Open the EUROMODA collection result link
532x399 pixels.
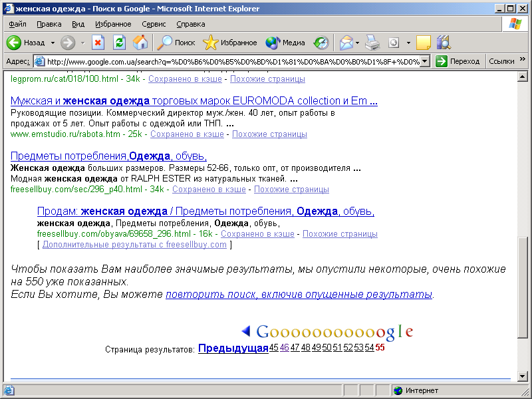[x=194, y=101]
